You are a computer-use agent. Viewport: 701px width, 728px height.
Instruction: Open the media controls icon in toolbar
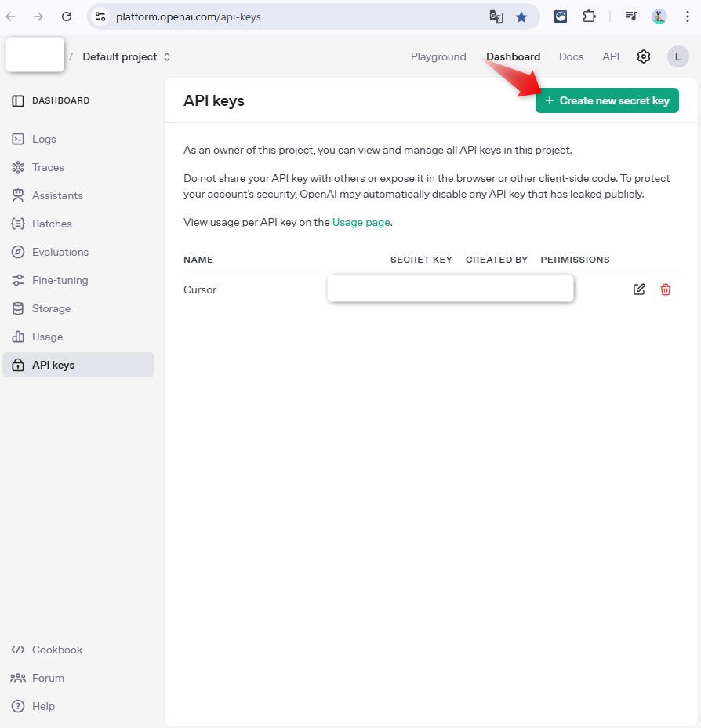point(630,16)
